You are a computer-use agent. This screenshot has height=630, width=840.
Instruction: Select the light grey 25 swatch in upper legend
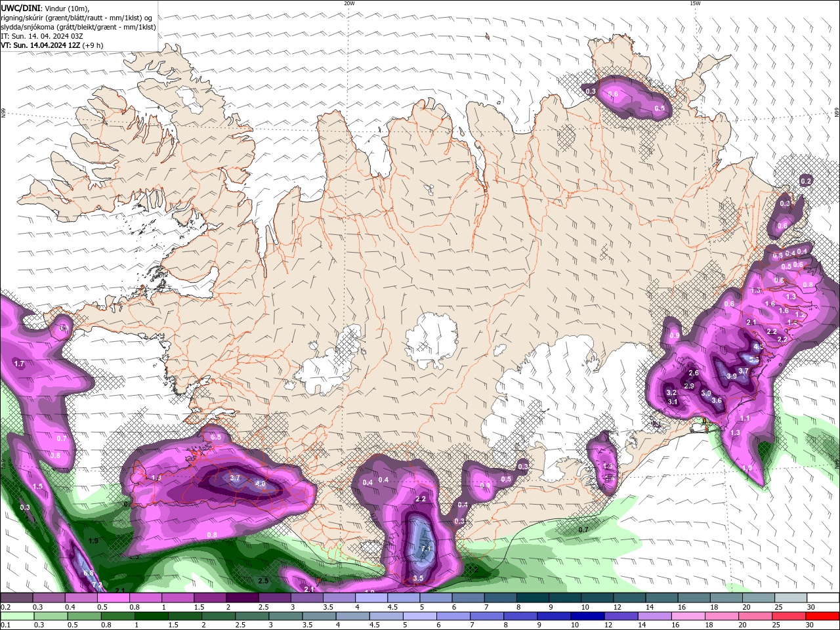pos(790,598)
